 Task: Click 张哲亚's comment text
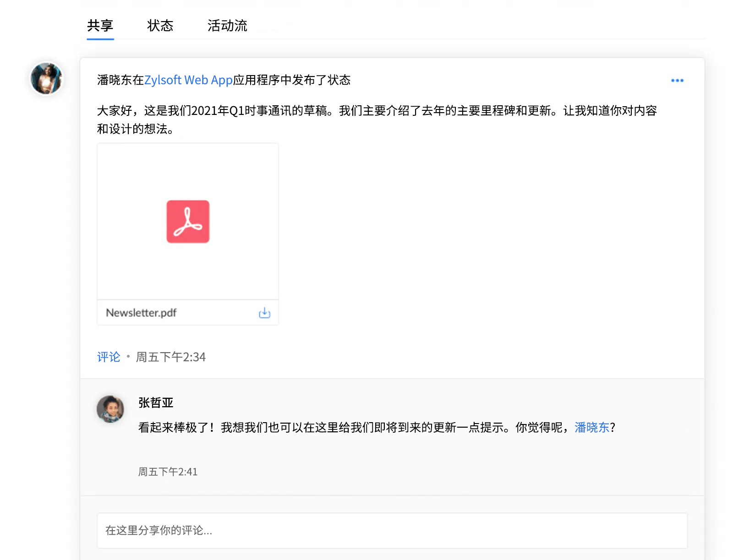(x=348, y=428)
